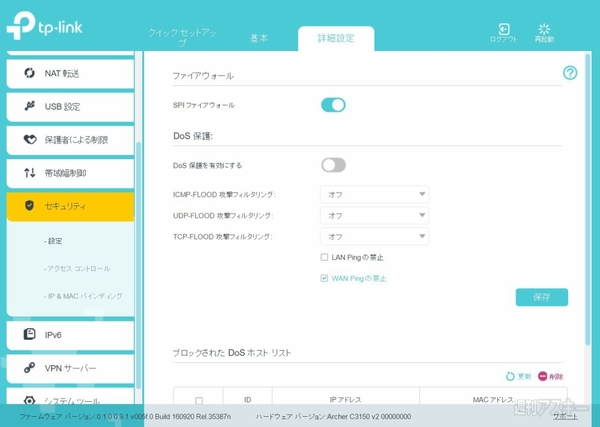
Task: Click the ログアウト label
Action: [504, 39]
